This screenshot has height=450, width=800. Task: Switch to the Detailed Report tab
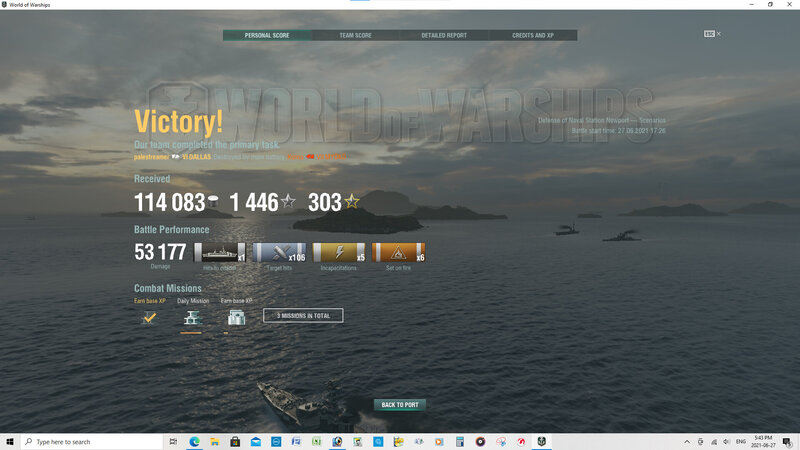click(444, 35)
